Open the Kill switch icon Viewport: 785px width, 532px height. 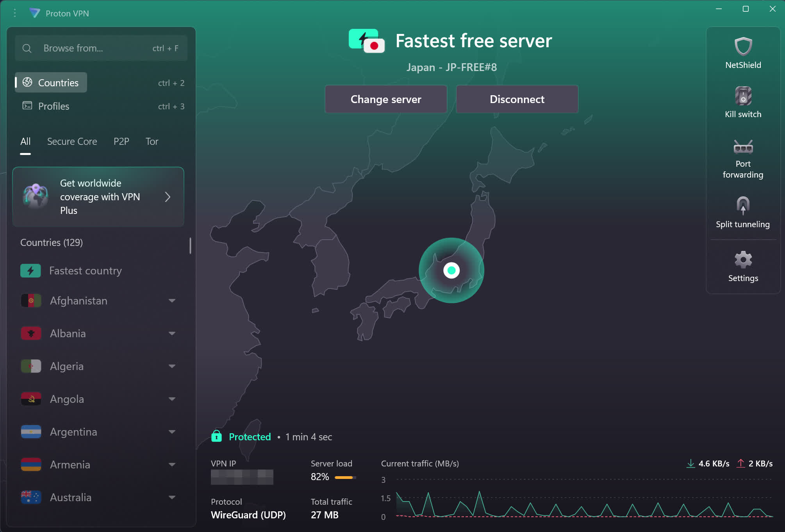click(743, 96)
